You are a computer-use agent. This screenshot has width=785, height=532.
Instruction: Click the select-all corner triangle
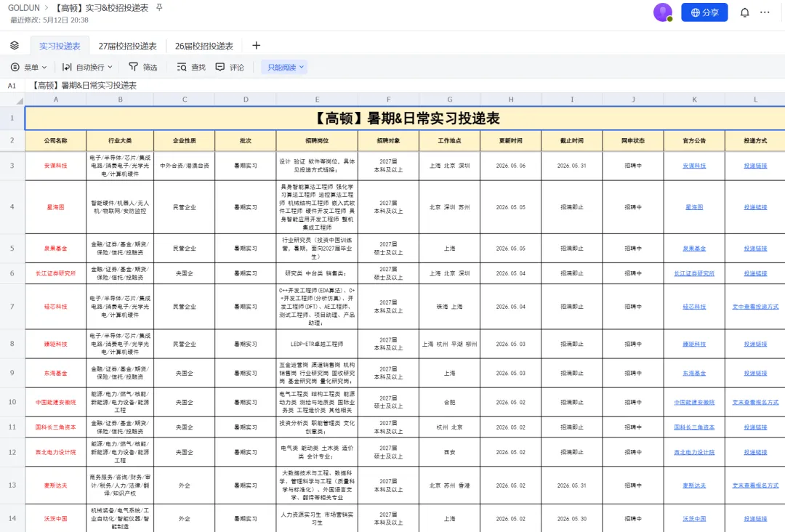coord(19,100)
